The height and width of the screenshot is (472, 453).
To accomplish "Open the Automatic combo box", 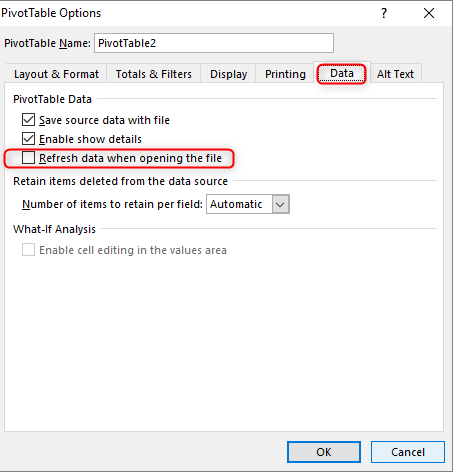I will pos(248,204).
